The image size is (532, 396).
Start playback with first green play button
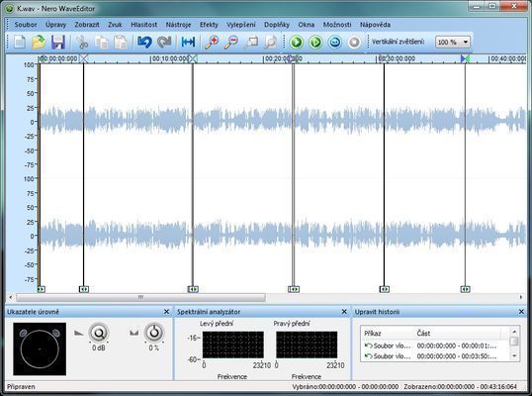[x=297, y=43]
